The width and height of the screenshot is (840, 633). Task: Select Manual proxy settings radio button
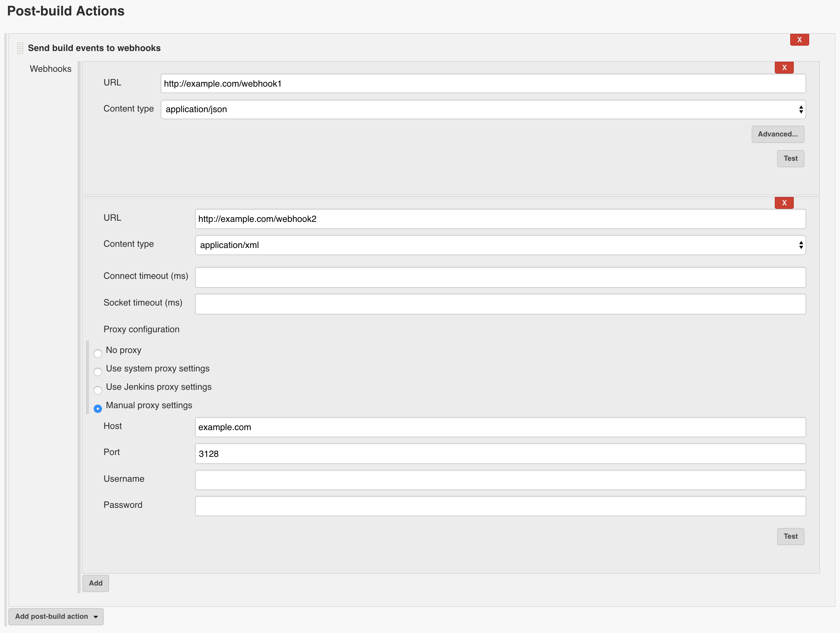[x=98, y=408]
